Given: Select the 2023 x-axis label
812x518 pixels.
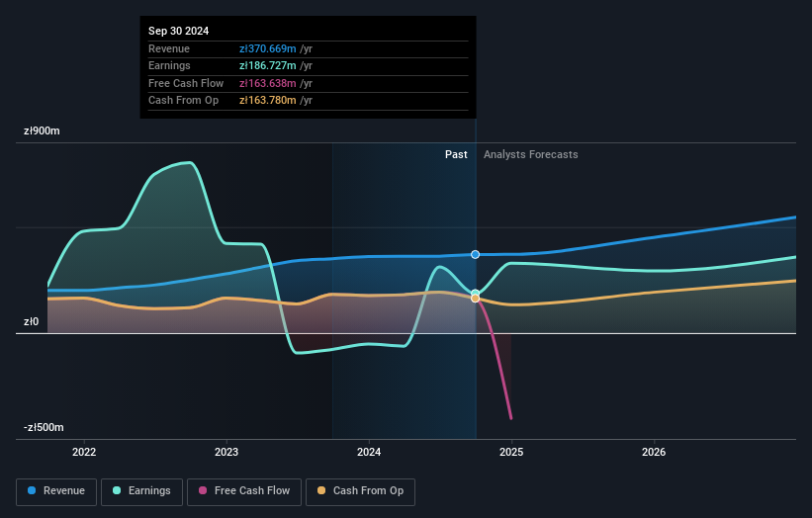Looking at the screenshot, I should [x=226, y=452].
